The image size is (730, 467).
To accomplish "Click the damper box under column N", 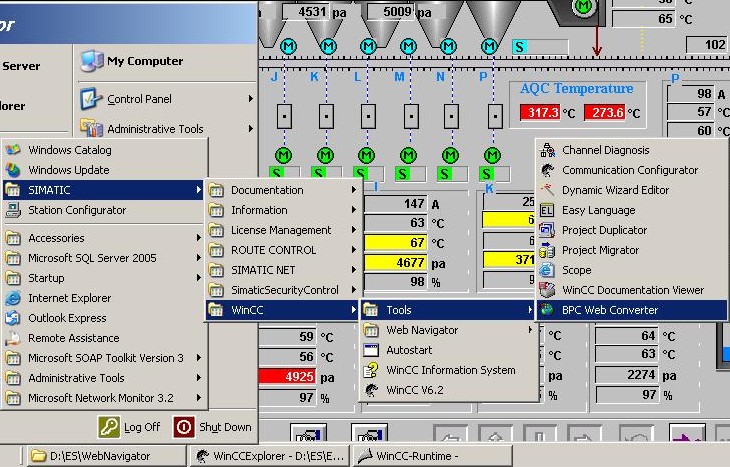I will tap(451, 116).
